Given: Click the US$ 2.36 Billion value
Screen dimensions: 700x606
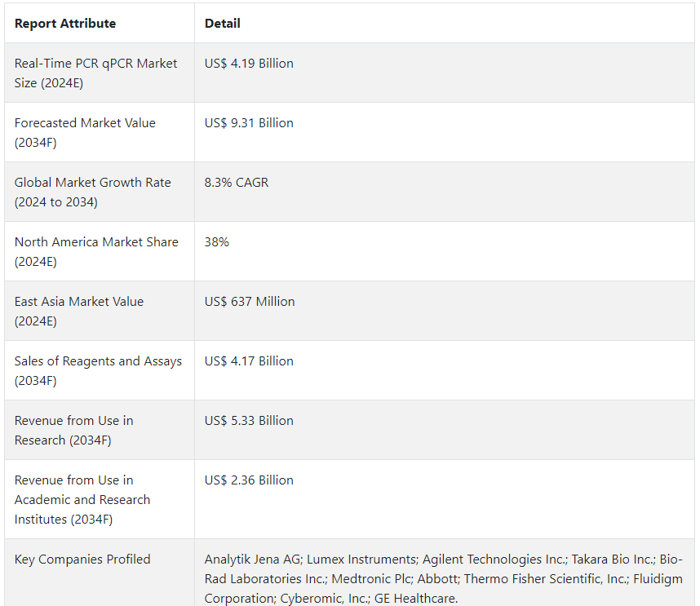Looking at the screenshot, I should pyautogui.click(x=249, y=480).
